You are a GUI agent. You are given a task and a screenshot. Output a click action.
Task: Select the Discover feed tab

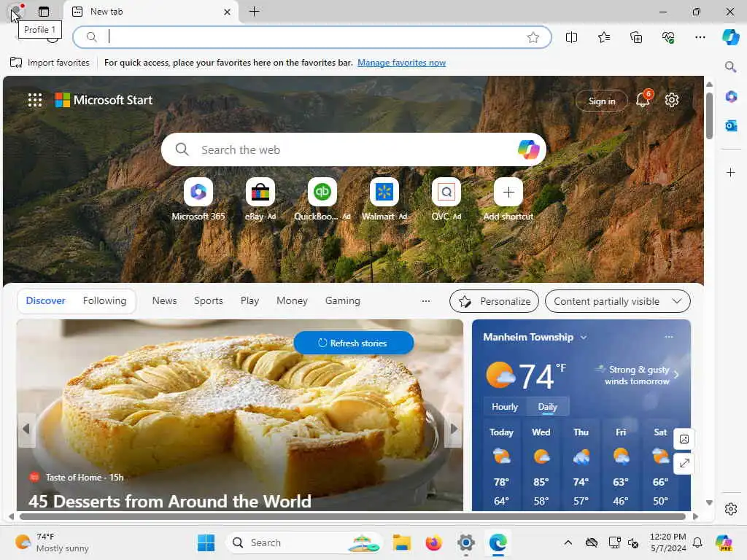[x=46, y=300]
